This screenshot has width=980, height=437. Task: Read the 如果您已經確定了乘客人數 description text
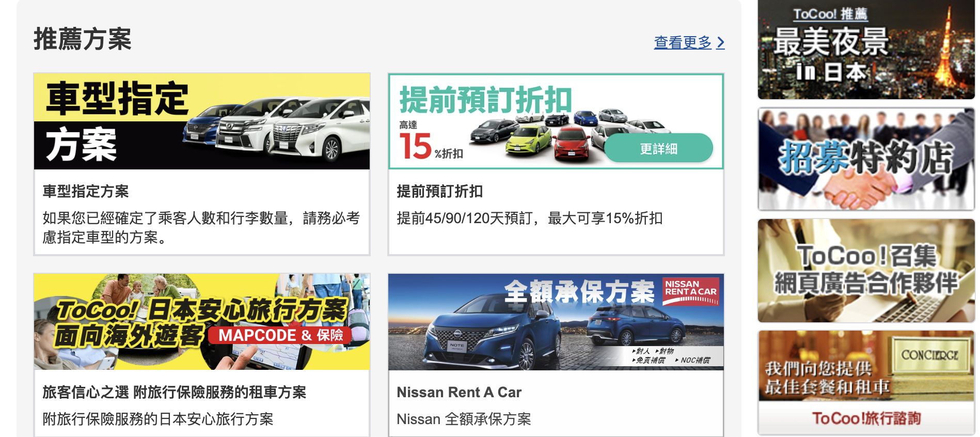pos(201,228)
